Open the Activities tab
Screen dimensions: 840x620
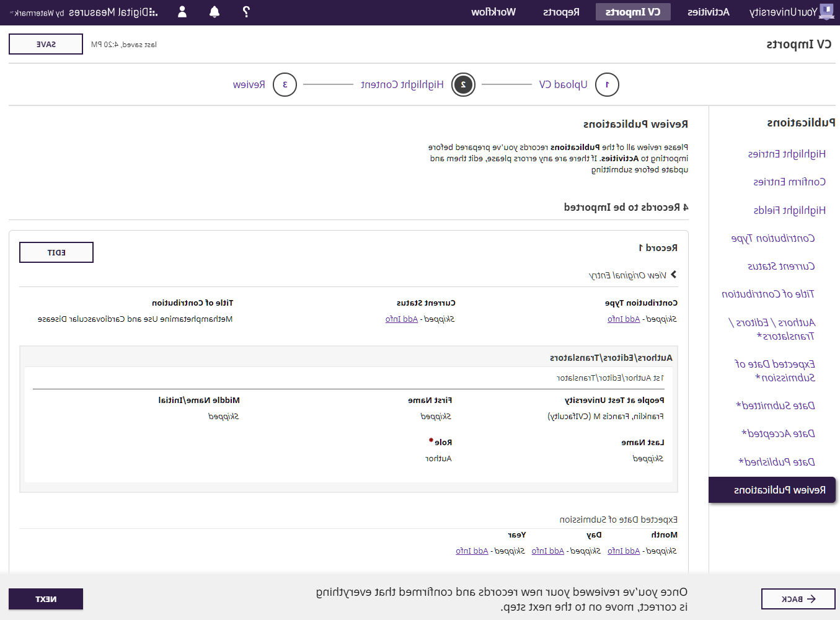point(709,12)
